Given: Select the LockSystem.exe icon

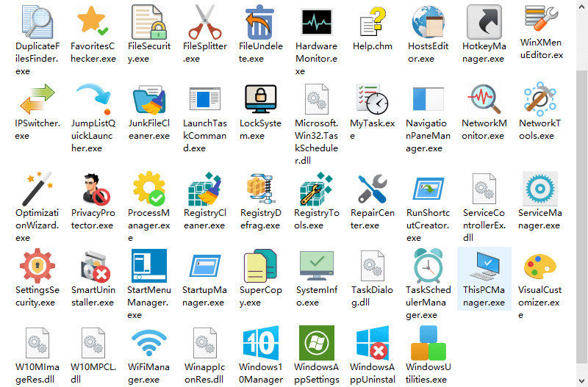Looking at the screenshot, I should pyautogui.click(x=260, y=98).
